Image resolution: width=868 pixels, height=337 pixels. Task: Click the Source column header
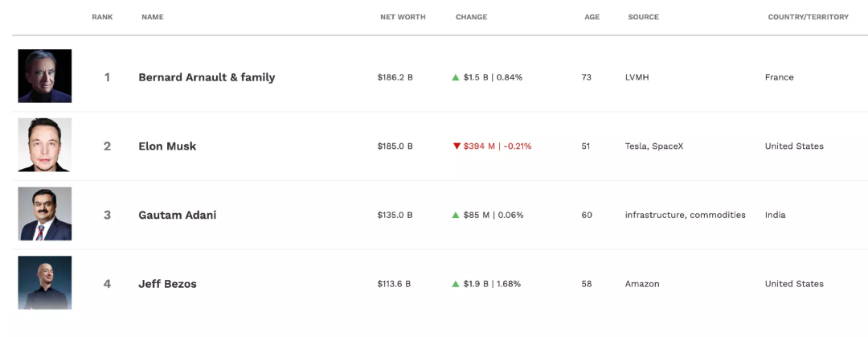pyautogui.click(x=643, y=17)
